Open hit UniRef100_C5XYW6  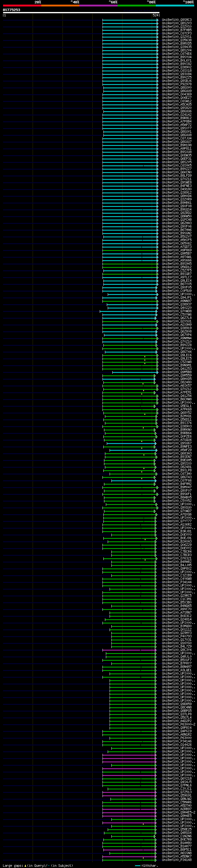[177, 314]
